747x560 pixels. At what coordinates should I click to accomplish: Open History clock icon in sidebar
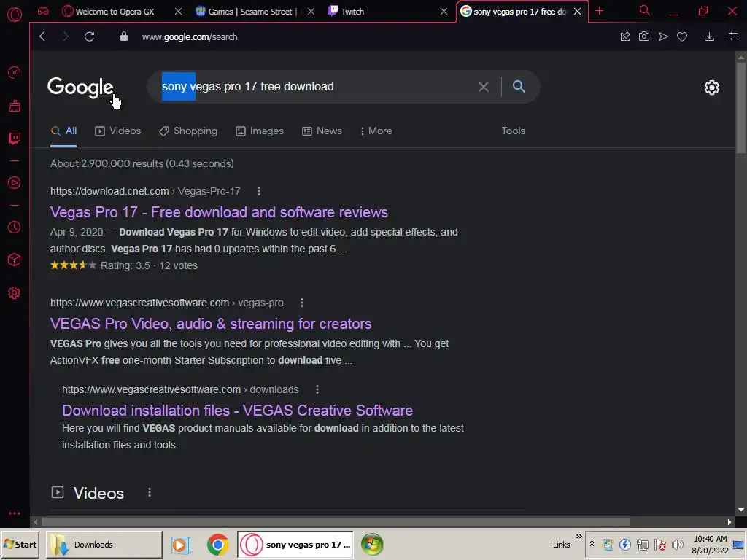pos(15,227)
